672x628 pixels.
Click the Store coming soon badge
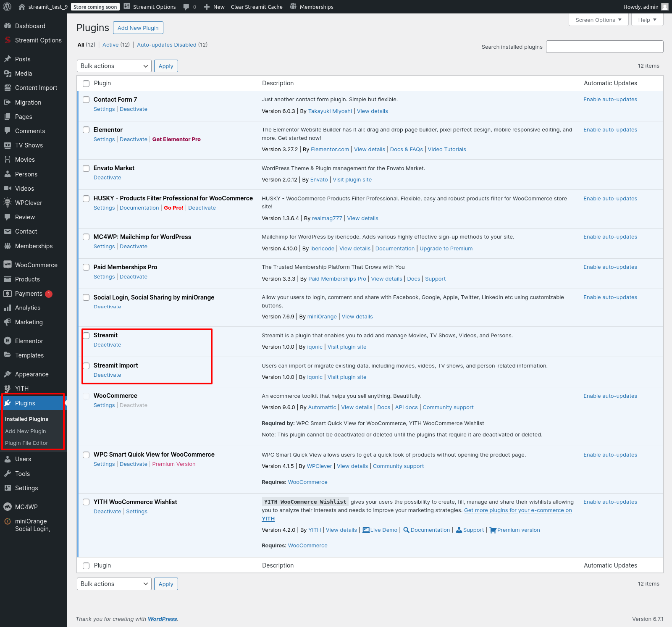tap(95, 7)
